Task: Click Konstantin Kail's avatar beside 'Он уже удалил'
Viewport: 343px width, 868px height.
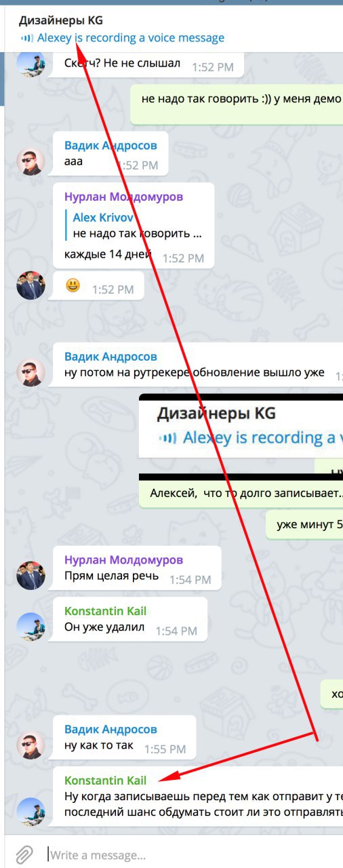Action: click(x=31, y=627)
